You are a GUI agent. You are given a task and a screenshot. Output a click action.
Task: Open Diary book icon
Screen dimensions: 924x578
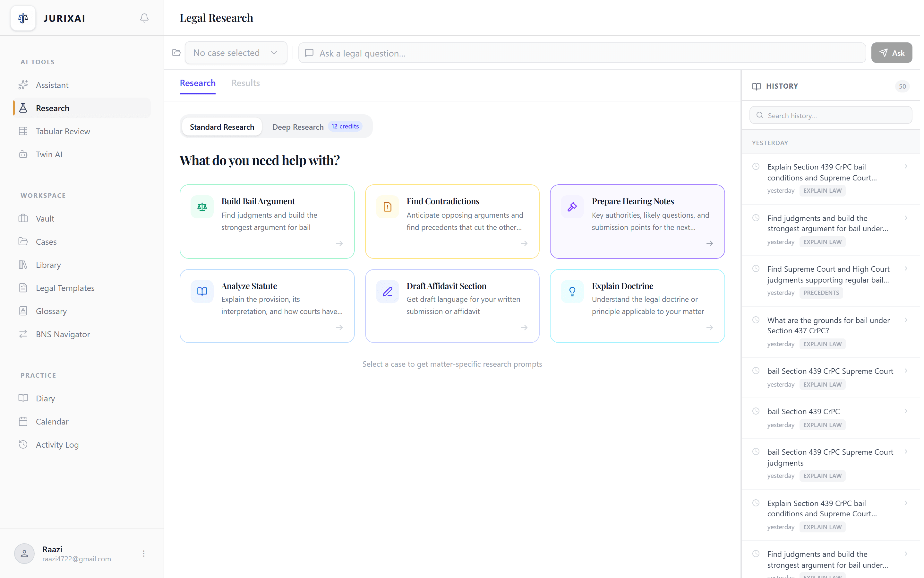point(23,398)
